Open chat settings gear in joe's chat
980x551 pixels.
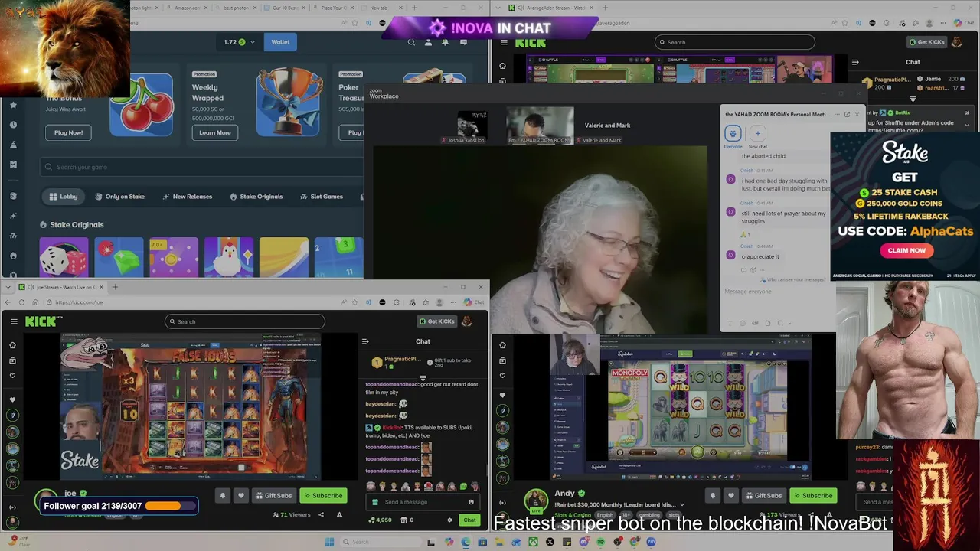click(449, 520)
